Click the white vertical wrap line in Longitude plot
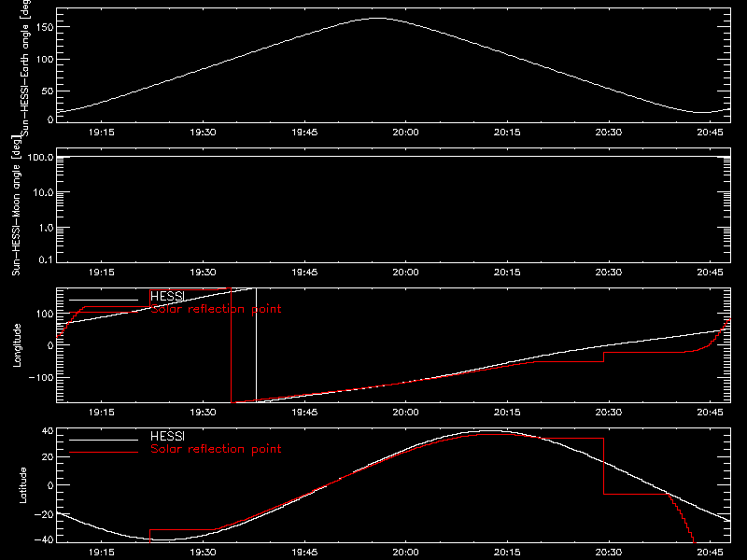The image size is (747, 560). [x=256, y=345]
